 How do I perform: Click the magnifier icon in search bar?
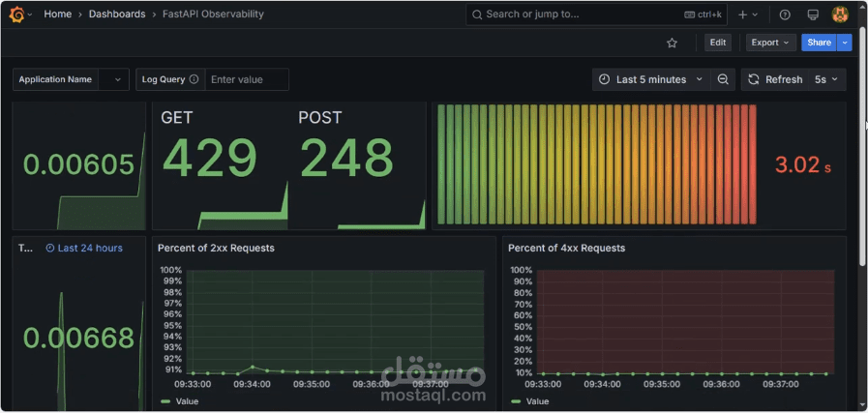(x=477, y=15)
